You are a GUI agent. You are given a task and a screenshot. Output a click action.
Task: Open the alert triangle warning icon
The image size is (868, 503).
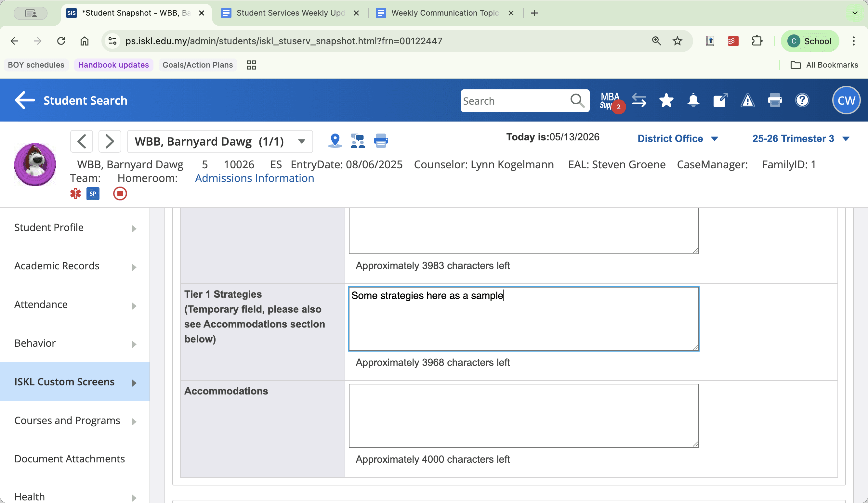747,100
